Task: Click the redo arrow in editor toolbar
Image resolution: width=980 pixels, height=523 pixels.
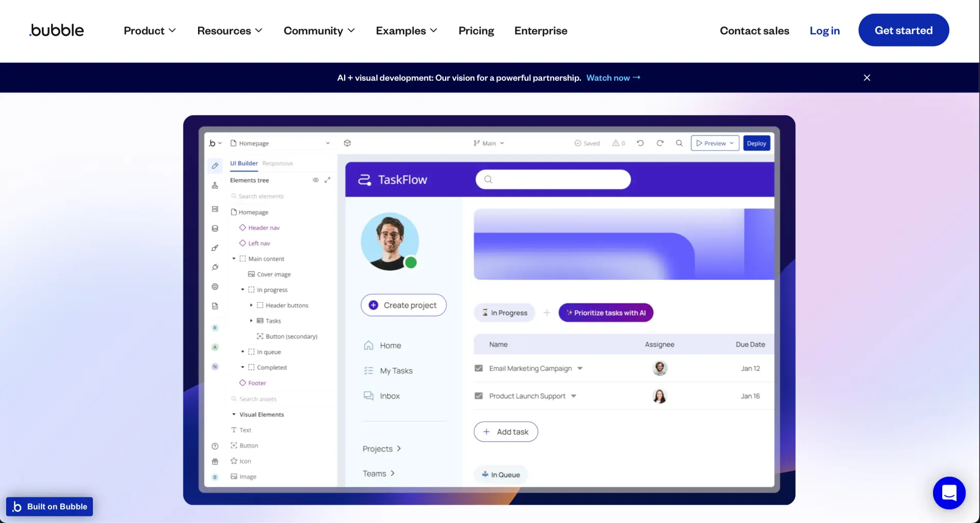Action: click(x=659, y=143)
